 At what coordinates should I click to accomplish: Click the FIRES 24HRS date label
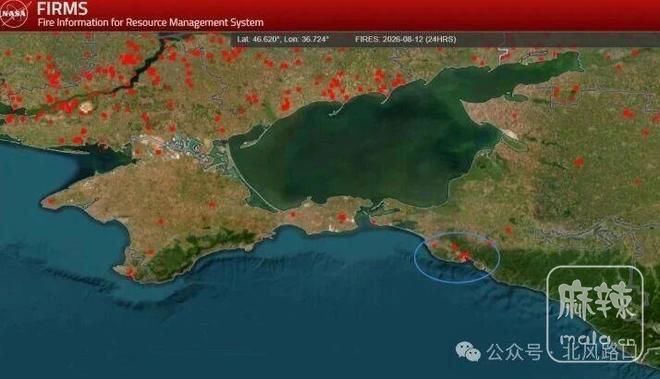(x=405, y=39)
